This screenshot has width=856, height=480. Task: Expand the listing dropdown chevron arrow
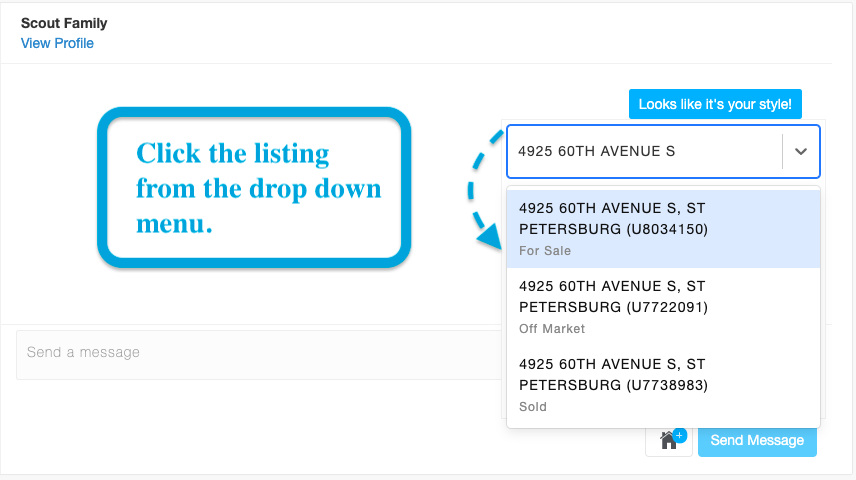click(x=800, y=152)
